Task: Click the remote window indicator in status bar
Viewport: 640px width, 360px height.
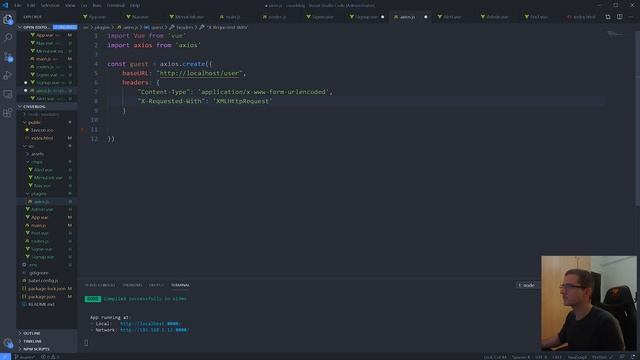Action: (5, 357)
